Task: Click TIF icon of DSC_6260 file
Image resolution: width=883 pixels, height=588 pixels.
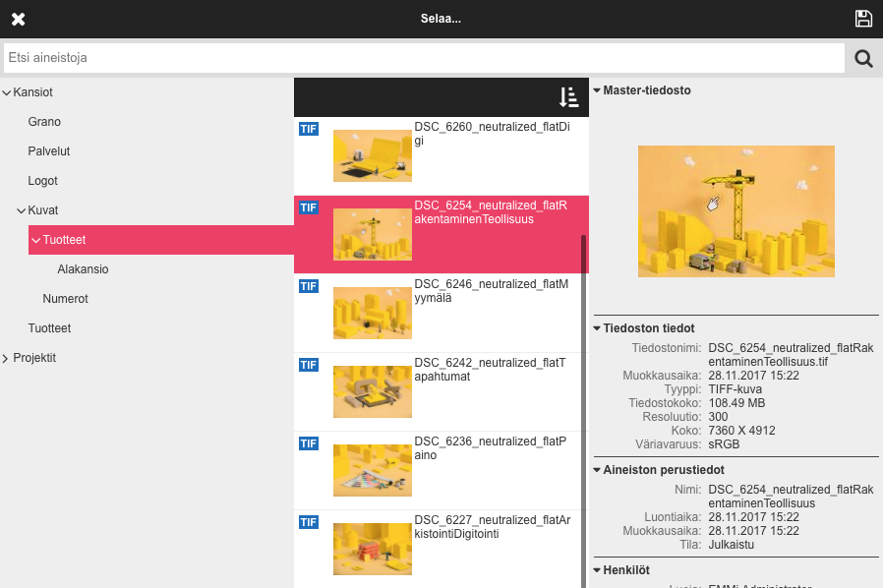Action: click(309, 129)
